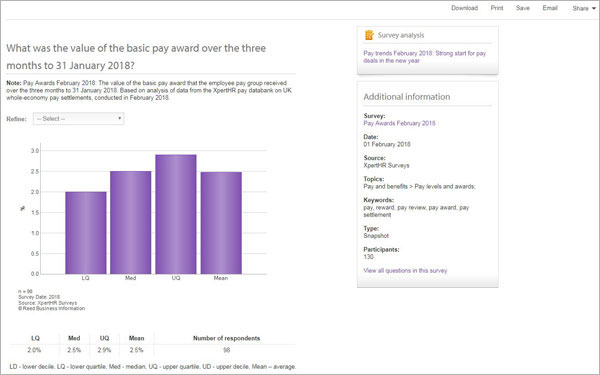Select the 2.0% LQ table value
Image resolution: width=600 pixels, height=375 pixels.
34,350
